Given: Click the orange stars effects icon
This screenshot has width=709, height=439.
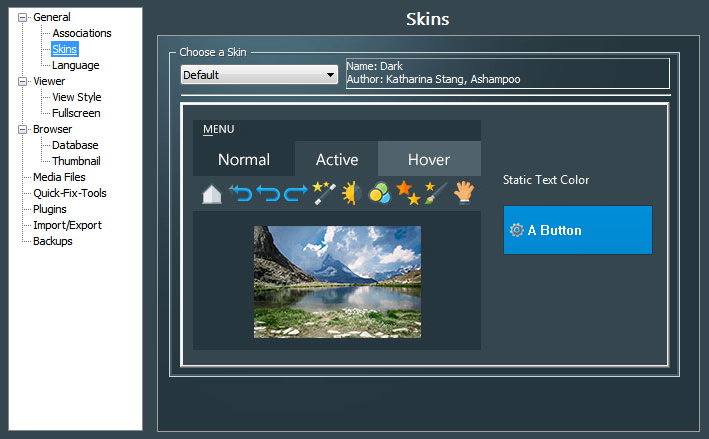Looking at the screenshot, I should tap(407, 193).
